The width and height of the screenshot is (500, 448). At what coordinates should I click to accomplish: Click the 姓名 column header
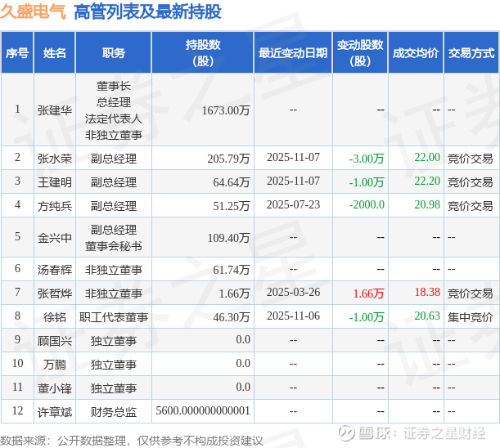[55, 52]
